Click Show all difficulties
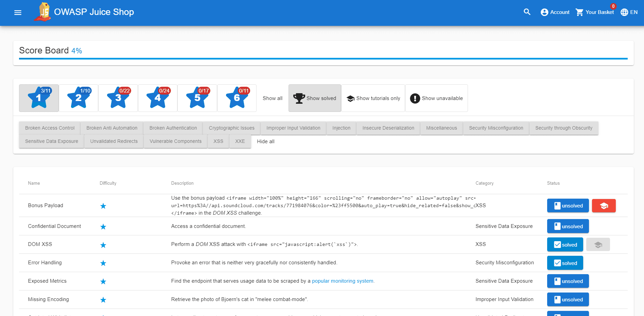 coord(273,98)
